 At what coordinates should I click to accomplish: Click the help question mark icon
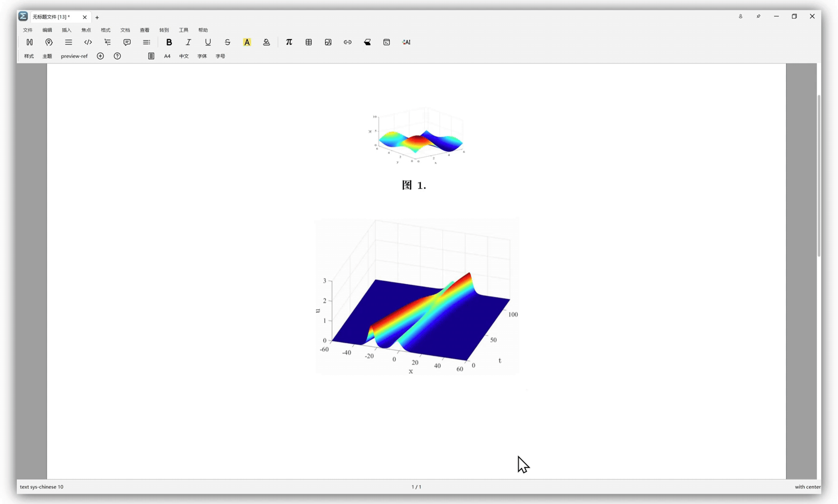click(117, 56)
